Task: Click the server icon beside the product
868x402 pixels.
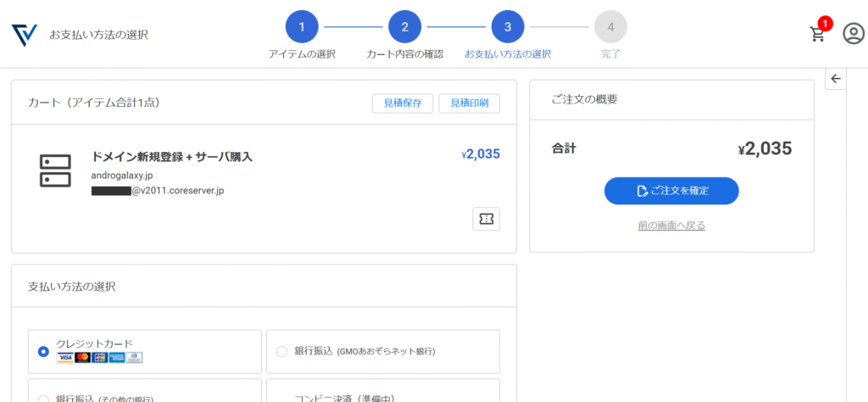Action: click(x=55, y=170)
